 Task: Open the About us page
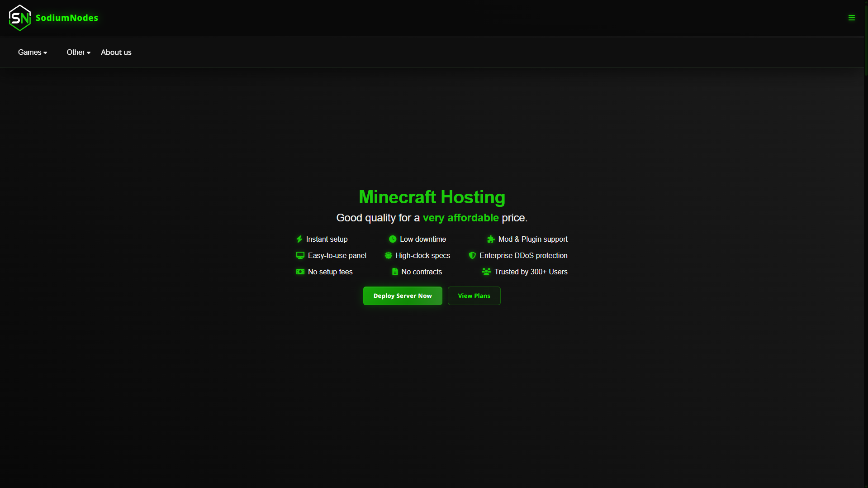pos(116,52)
